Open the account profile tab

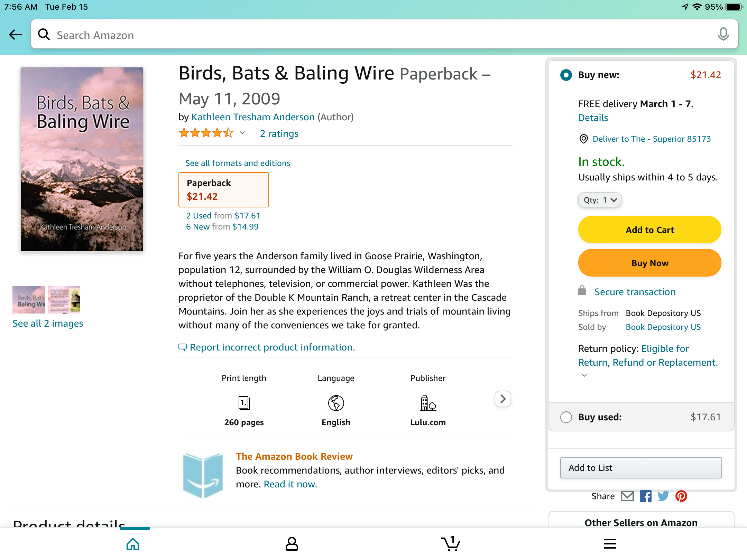292,544
